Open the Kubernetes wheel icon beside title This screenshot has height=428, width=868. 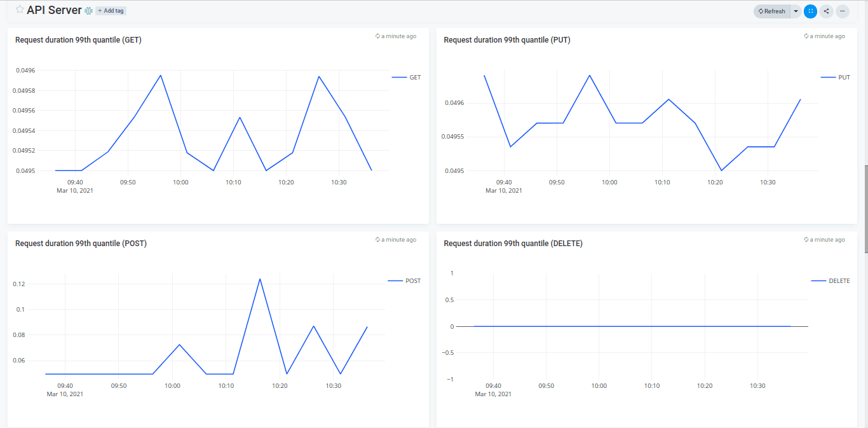tap(89, 11)
